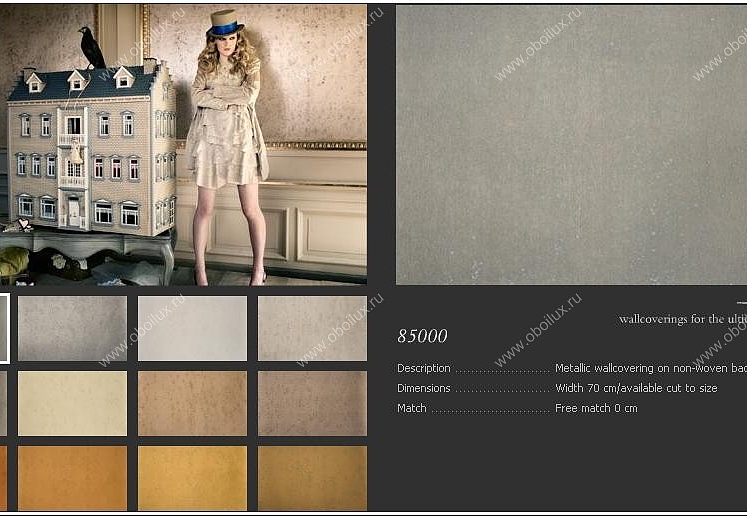Pick the orange swatch in bottom row
The height and width of the screenshot is (516, 747).
point(72,478)
